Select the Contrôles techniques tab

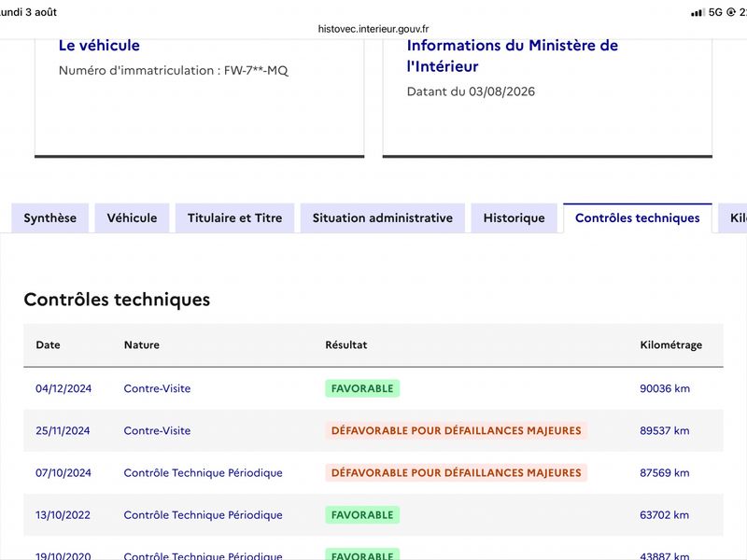[638, 218]
